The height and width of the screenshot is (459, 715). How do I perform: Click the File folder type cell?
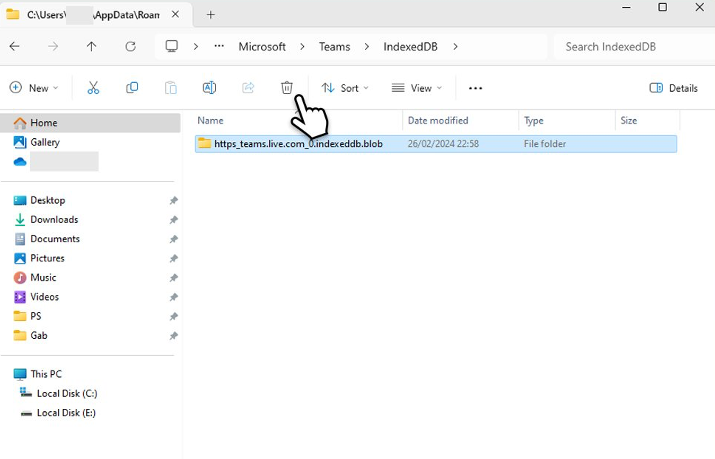pyautogui.click(x=544, y=144)
